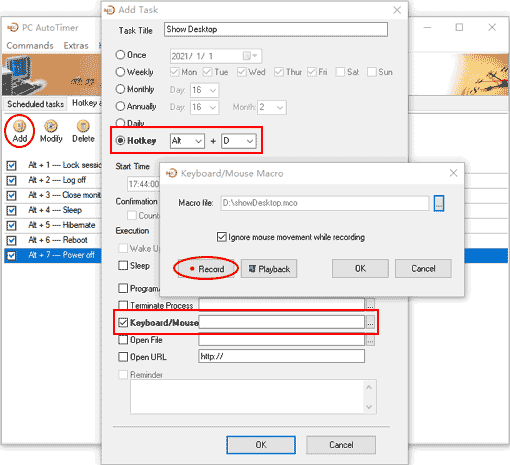510x465 pixels.
Task: Open Keyboard/Mouse macro browse ellipsis button
Action: click(370, 322)
